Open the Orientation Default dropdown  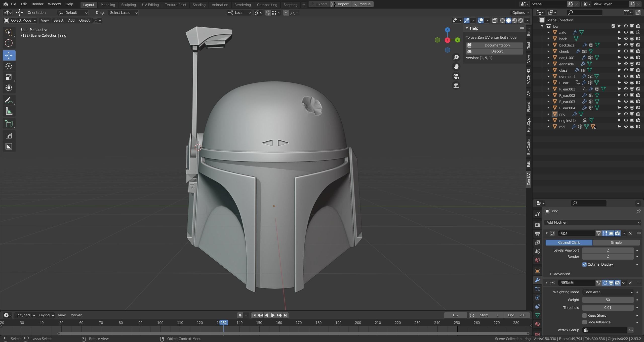click(x=73, y=13)
